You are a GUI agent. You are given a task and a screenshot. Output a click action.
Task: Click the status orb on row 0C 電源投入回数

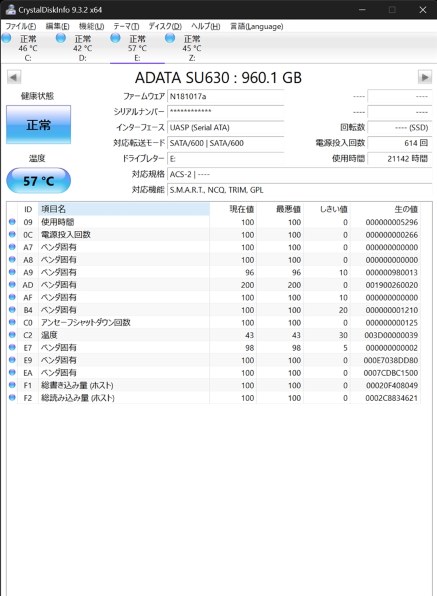pos(12,234)
